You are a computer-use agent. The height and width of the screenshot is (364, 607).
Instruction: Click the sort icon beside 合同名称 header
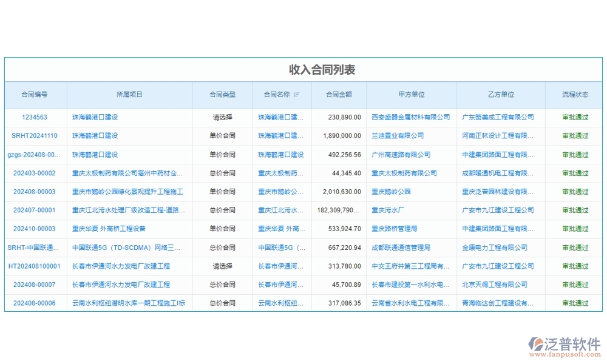coord(297,95)
